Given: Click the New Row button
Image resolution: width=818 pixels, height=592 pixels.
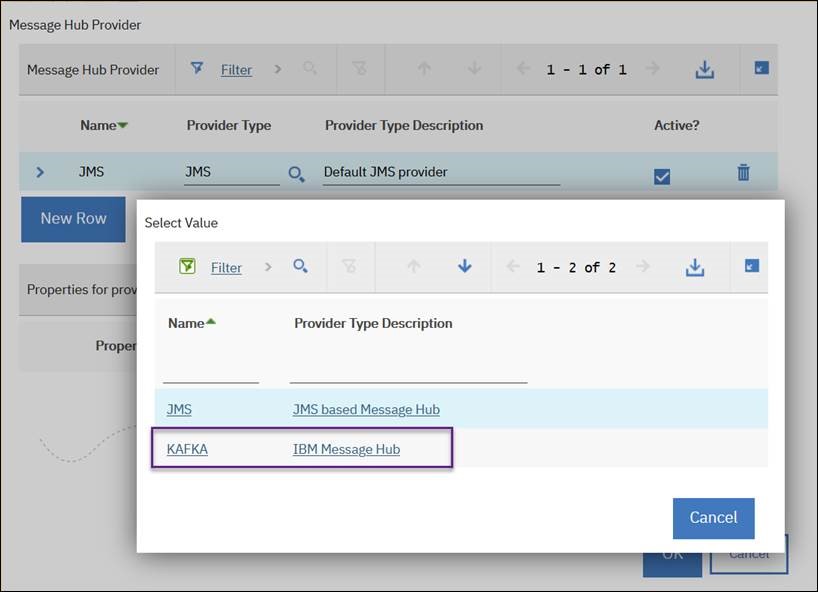Looking at the screenshot, I should pos(72,218).
